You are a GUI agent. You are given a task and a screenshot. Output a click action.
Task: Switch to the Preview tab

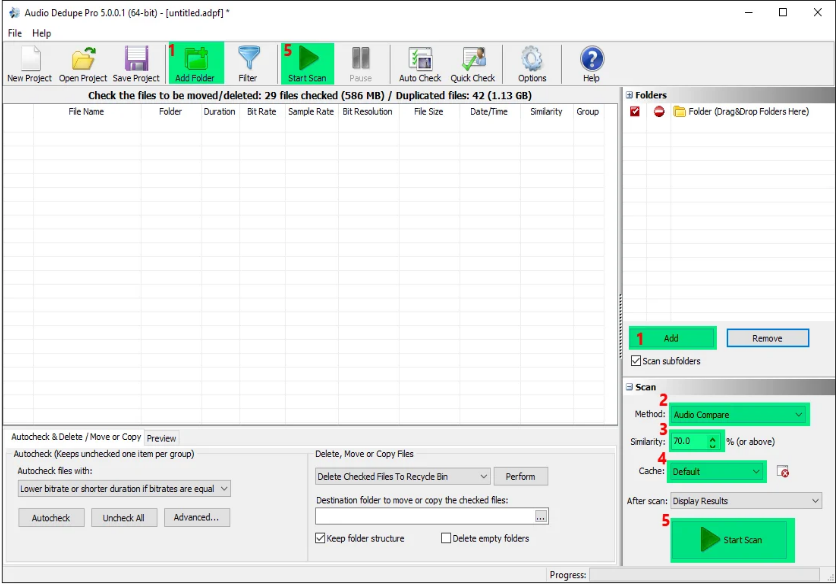161,438
